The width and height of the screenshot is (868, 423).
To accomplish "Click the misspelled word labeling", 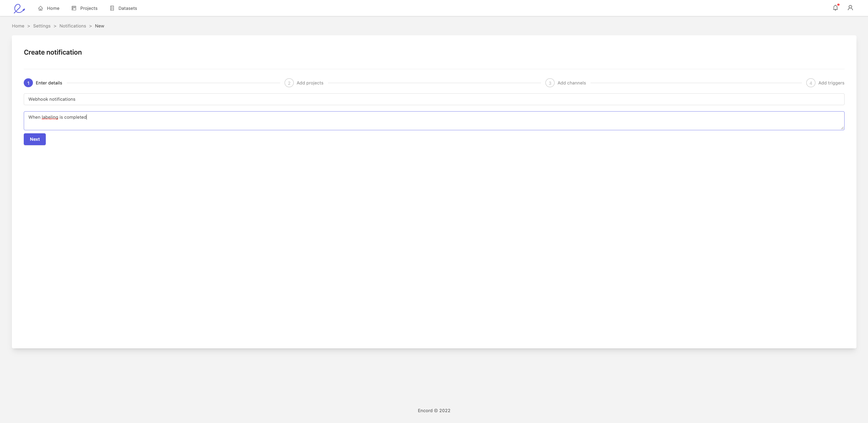I will [50, 117].
